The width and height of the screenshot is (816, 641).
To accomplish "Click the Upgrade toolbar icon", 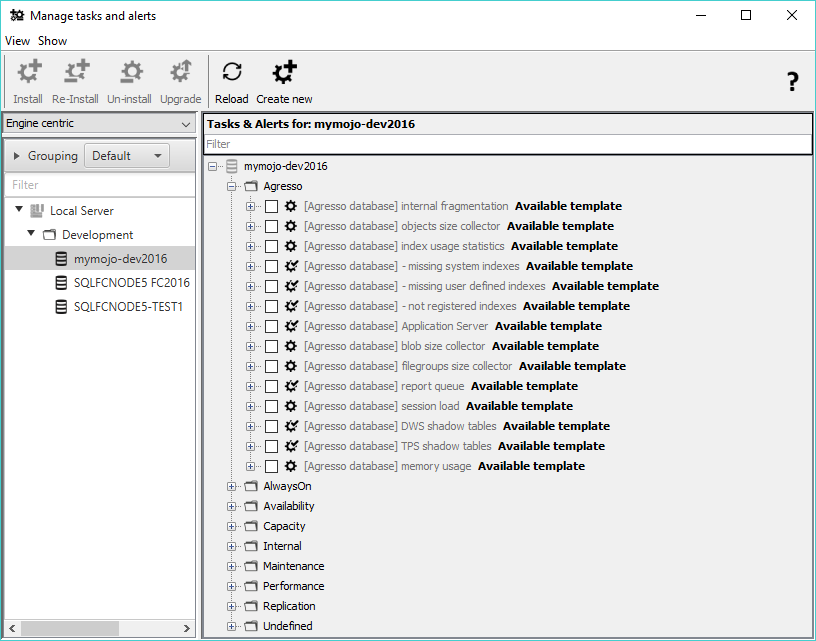I will click(x=180, y=72).
